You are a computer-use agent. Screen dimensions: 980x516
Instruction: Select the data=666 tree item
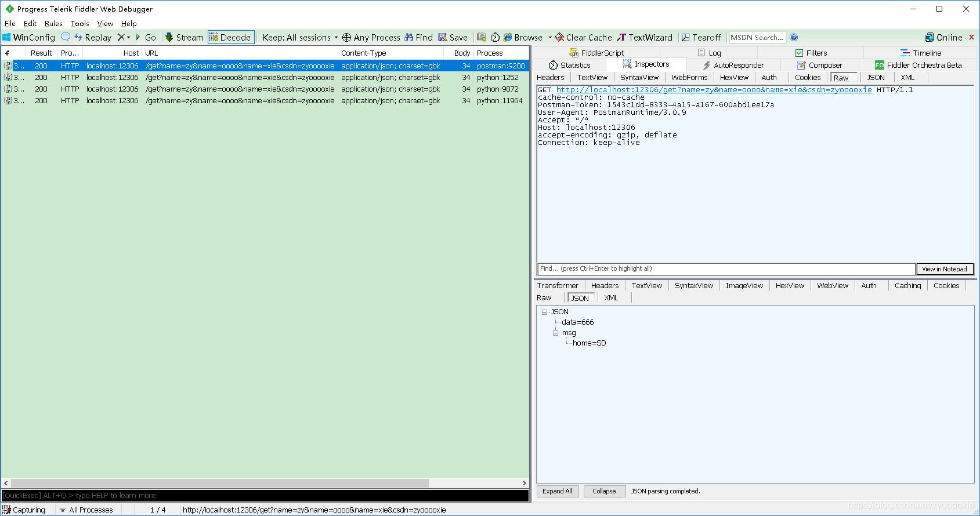pyautogui.click(x=577, y=322)
